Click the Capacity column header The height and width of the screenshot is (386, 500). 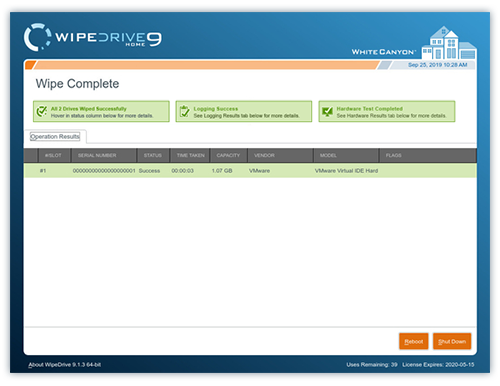click(228, 155)
